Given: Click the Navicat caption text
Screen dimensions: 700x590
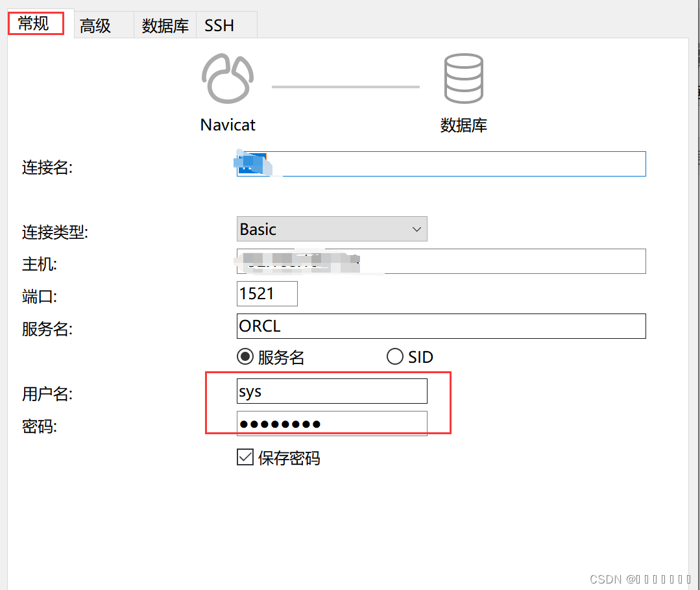Looking at the screenshot, I should (x=228, y=125).
